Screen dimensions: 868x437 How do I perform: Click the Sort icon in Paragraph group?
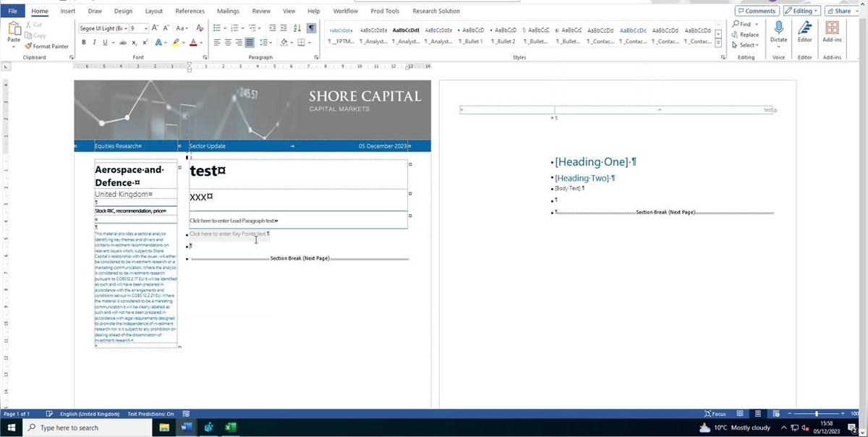[x=297, y=28]
